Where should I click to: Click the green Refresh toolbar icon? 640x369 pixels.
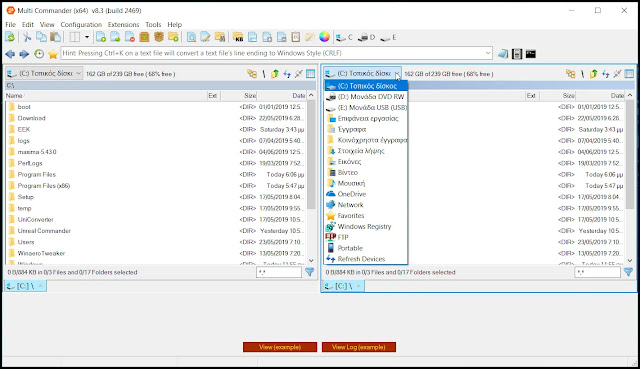tap(10, 37)
